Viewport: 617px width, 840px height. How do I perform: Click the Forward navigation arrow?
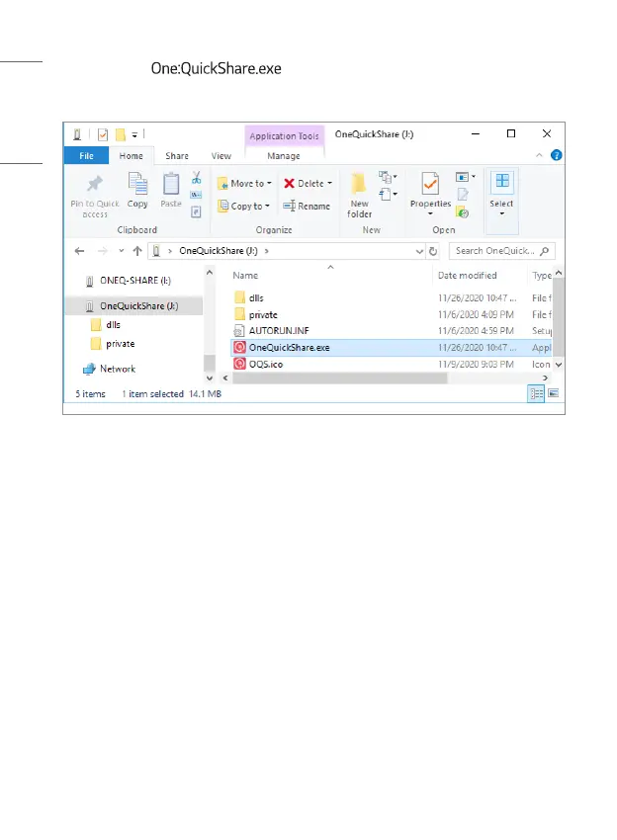[103, 251]
